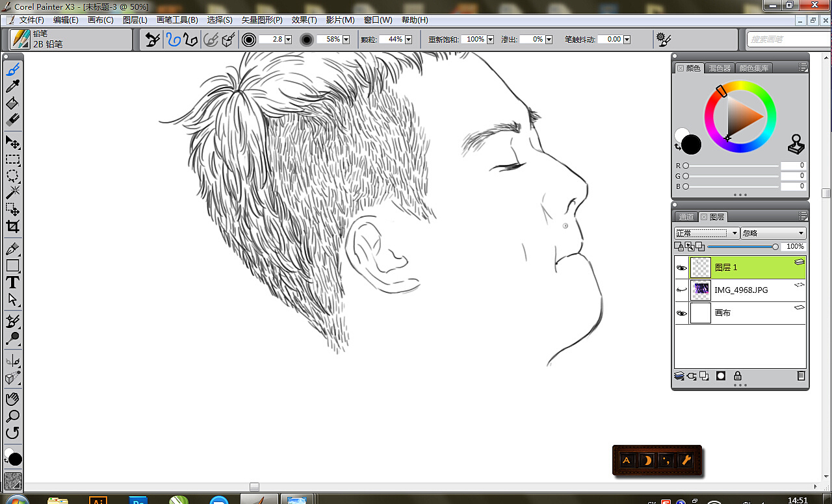Viewport: 832px width, 504px height.
Task: Toggle visibility of the 画布 canvas layer
Action: pyautogui.click(x=681, y=313)
